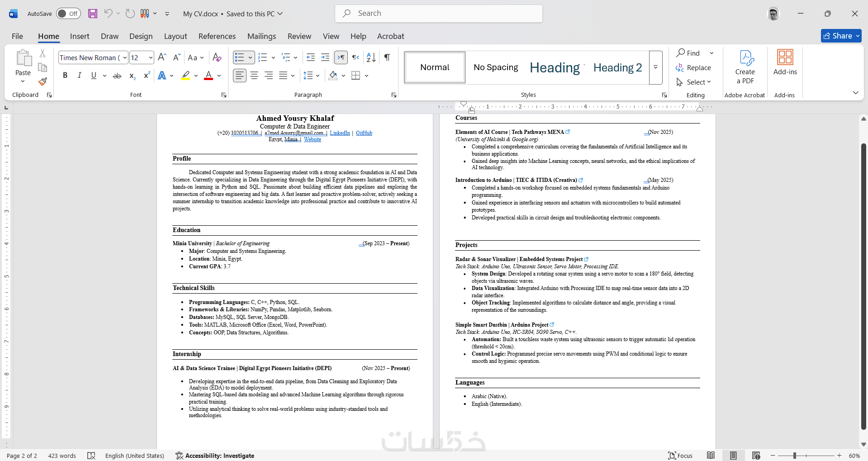Toggle align right

point(269,76)
